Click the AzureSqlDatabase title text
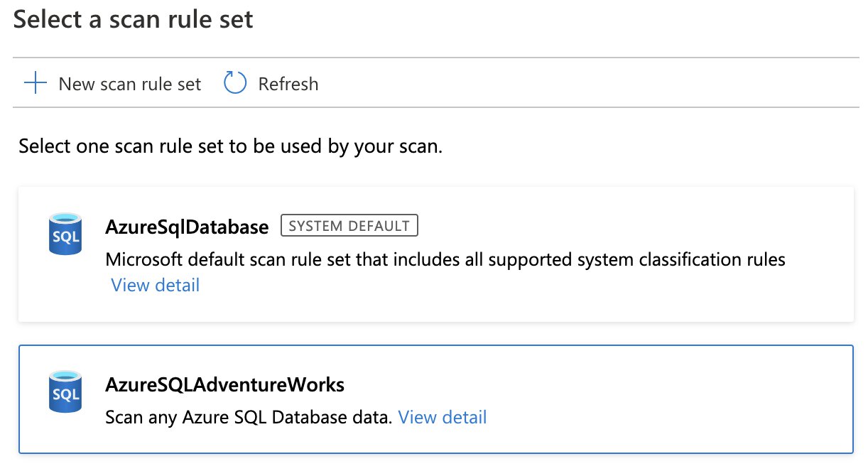868x476 pixels. (x=188, y=227)
